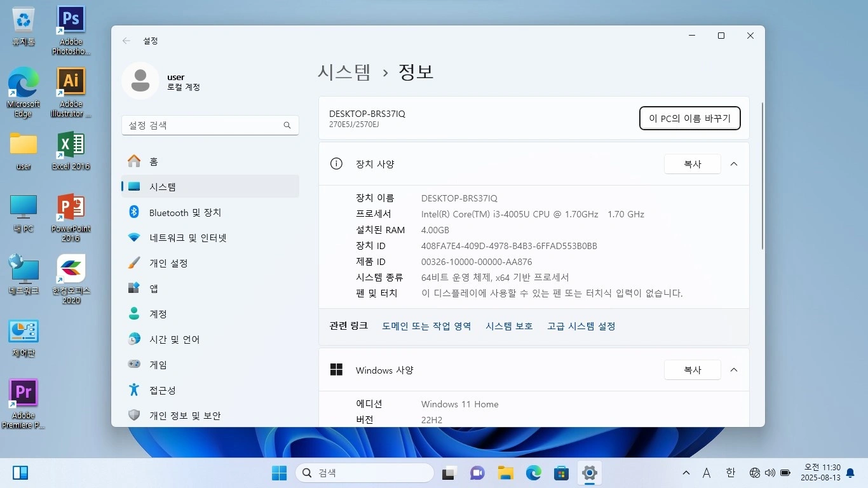Click product ID 00326-10000-00000-AA876
868x488 pixels.
(x=477, y=262)
